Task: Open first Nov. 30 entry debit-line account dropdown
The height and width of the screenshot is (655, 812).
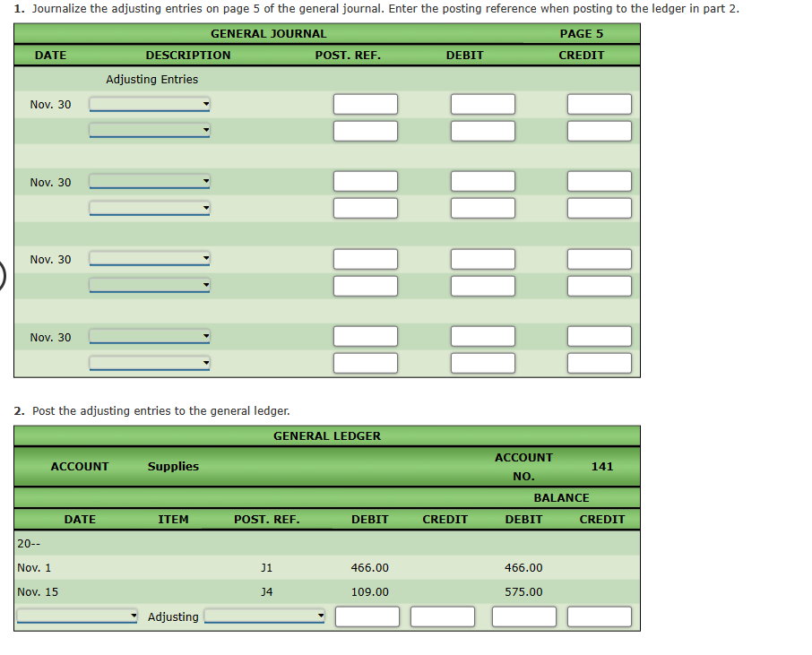Action: click(150, 104)
